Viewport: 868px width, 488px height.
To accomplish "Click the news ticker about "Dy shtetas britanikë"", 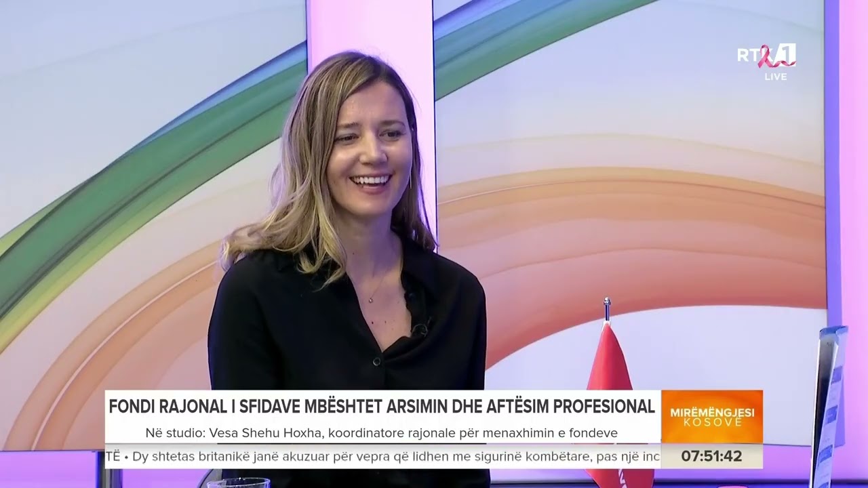I will (382, 456).
